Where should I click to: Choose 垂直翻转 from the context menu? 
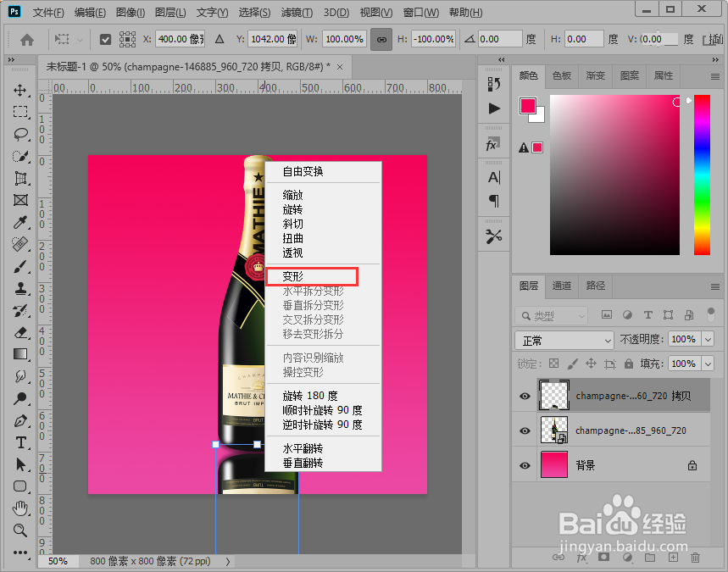[x=303, y=463]
